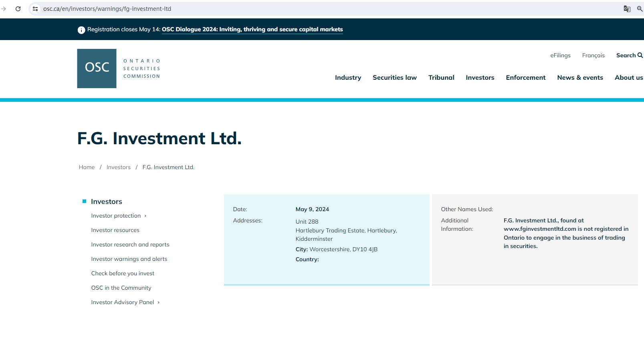Click the OSC logo
Viewport: 644px width, 339px height.
pyautogui.click(x=119, y=69)
